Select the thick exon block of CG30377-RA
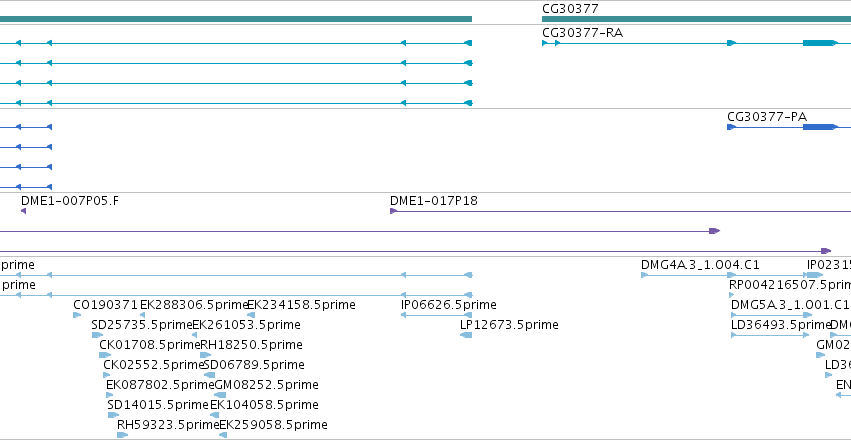The image size is (851, 440). (x=820, y=43)
